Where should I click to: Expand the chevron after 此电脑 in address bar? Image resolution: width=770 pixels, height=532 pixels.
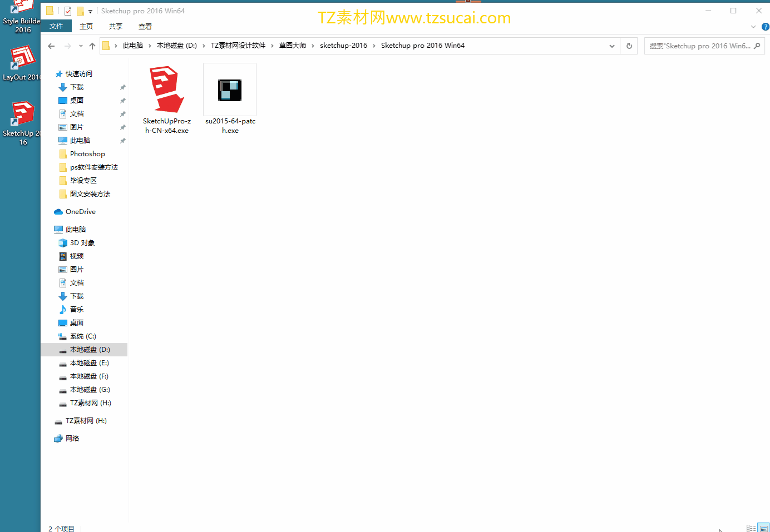point(150,46)
